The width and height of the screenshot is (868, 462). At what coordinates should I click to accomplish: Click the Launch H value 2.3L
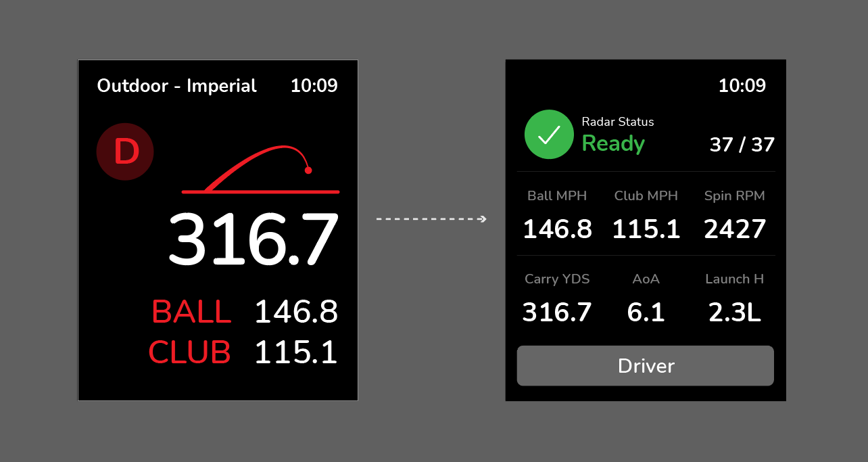pos(735,313)
